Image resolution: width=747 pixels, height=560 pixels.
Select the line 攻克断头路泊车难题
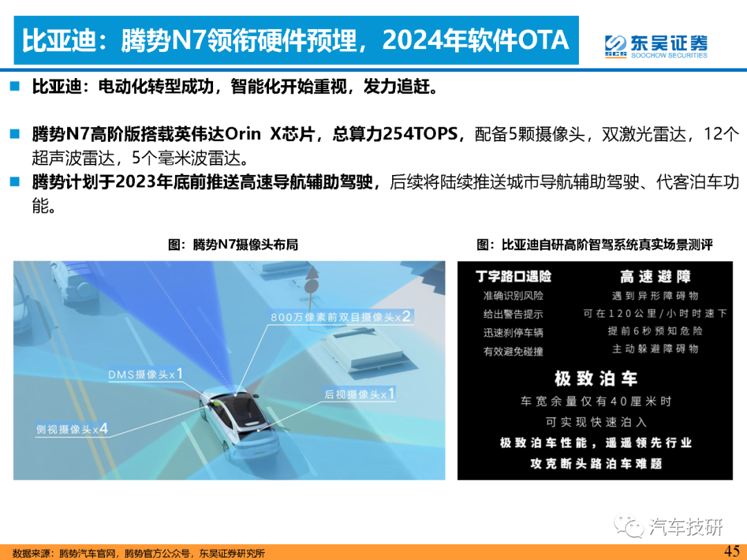pos(596,463)
